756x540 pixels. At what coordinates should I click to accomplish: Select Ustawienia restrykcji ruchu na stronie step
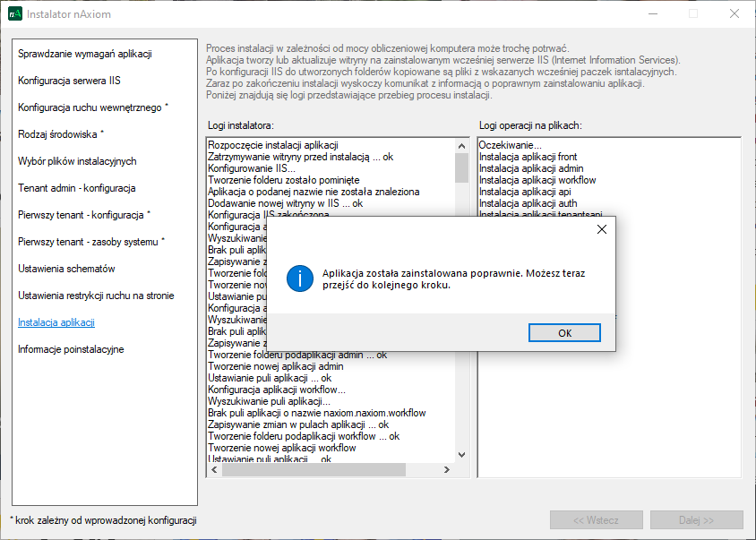(96, 296)
